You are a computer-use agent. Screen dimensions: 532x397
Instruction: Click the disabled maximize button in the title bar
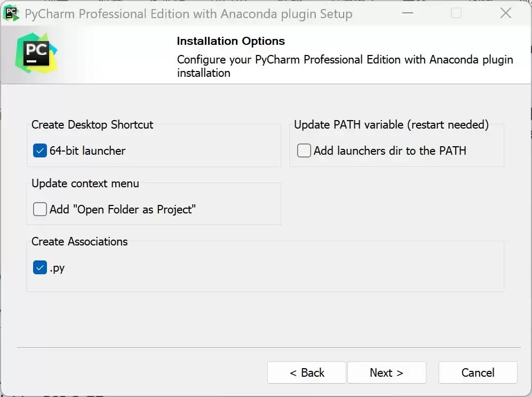pos(456,13)
